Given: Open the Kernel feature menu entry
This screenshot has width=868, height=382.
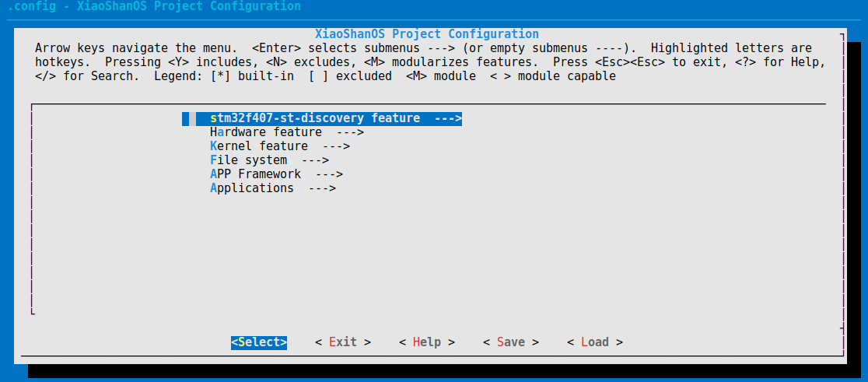Looking at the screenshot, I should click(258, 146).
